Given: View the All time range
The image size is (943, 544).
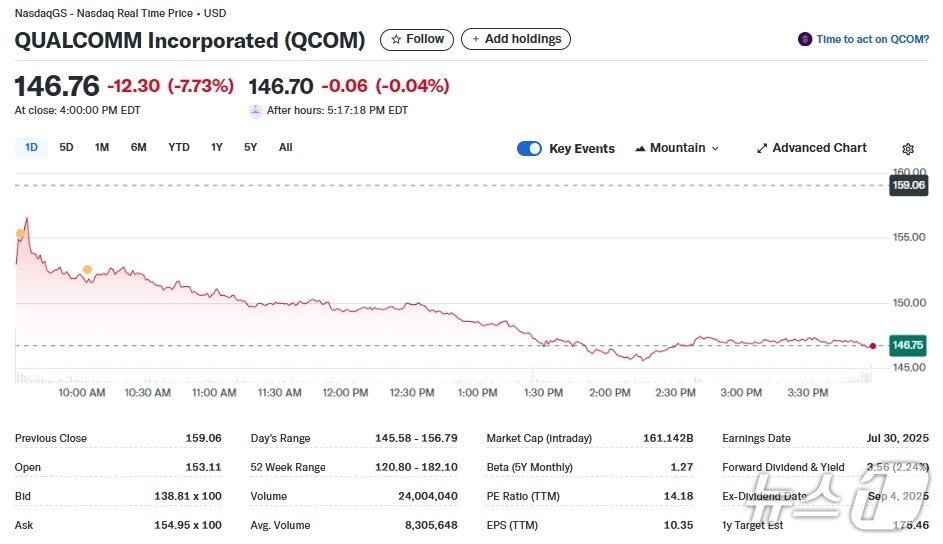Looking at the screenshot, I should (x=285, y=147).
